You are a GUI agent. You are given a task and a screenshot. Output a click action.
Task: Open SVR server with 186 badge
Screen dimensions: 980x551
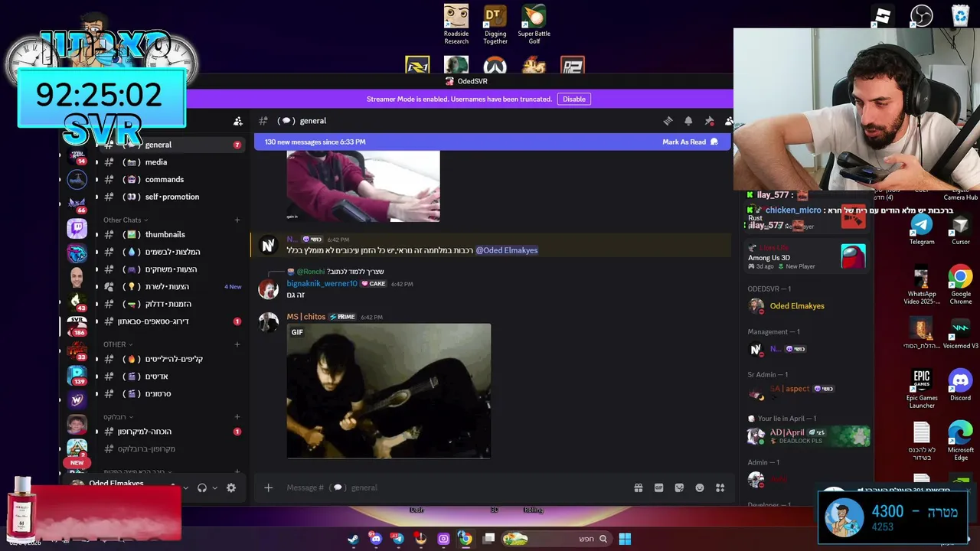tap(77, 325)
